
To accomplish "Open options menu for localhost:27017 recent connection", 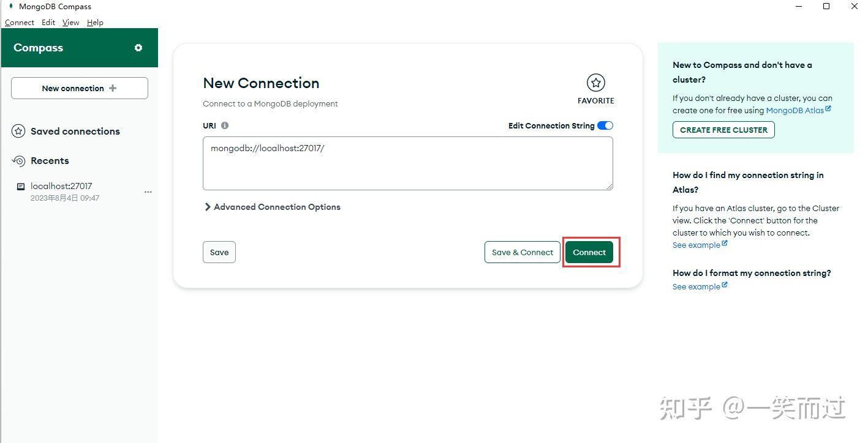I will pyautogui.click(x=148, y=192).
